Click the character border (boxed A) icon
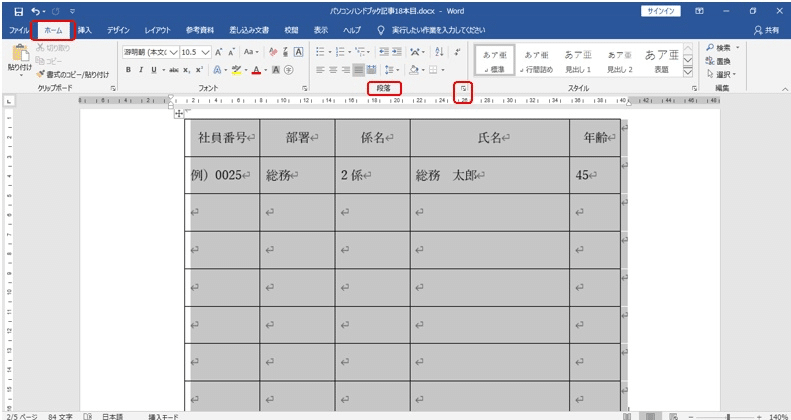The image size is (791, 420). click(x=298, y=51)
